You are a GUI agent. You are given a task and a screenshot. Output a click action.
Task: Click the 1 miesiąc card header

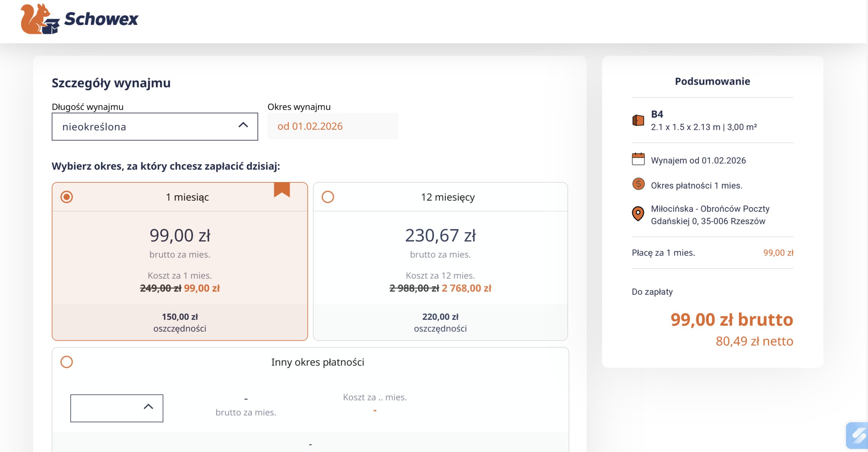pos(187,197)
